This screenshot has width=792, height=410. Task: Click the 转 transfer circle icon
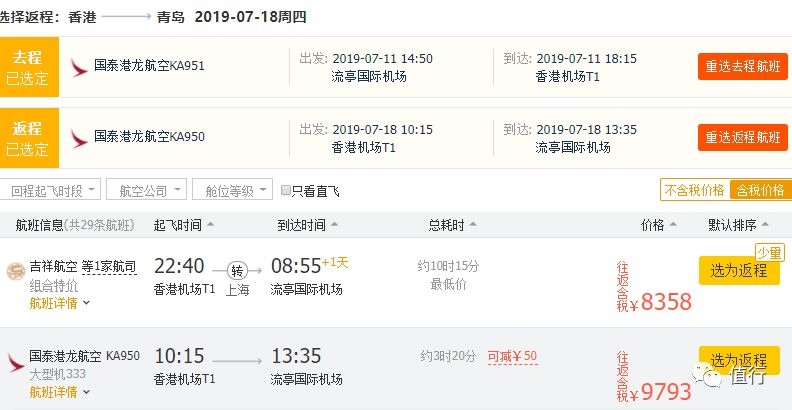point(237,270)
